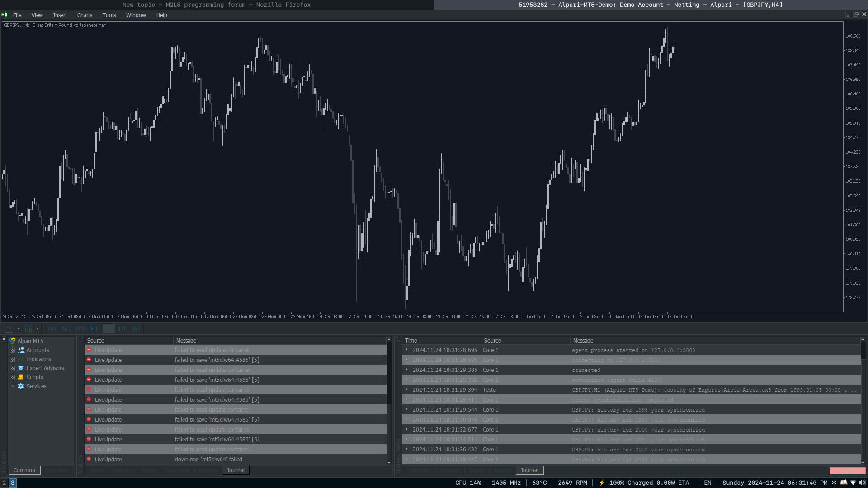Viewport: 868px width, 488px height.
Task: Expand the Accounts tree node
Action: [x=13, y=350]
